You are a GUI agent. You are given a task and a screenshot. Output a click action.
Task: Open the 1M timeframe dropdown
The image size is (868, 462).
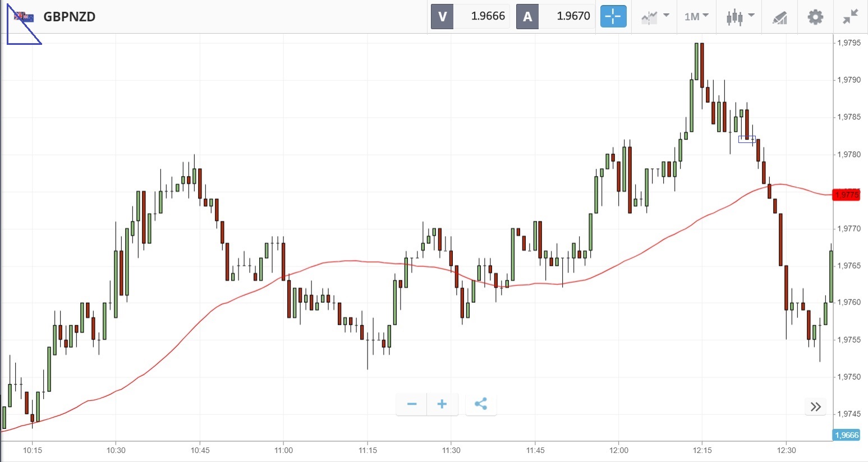point(696,16)
